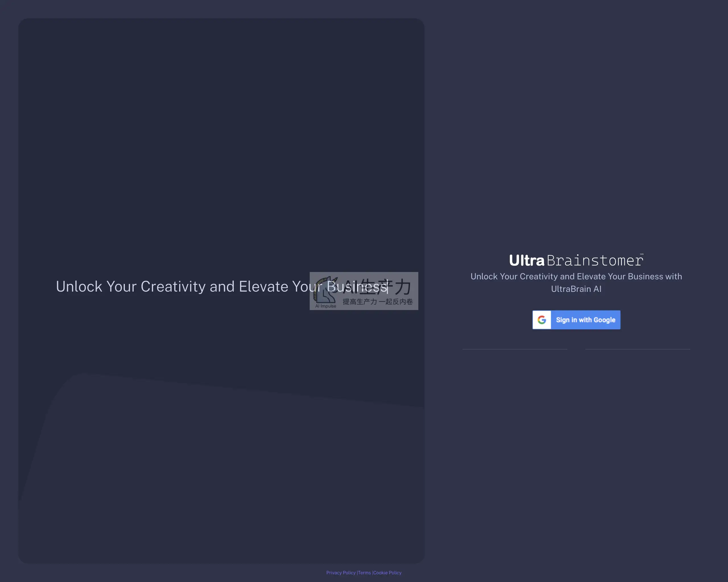This screenshot has height=582, width=728.
Task: Click the UltraBrainstomer logo title
Action: tap(576, 260)
